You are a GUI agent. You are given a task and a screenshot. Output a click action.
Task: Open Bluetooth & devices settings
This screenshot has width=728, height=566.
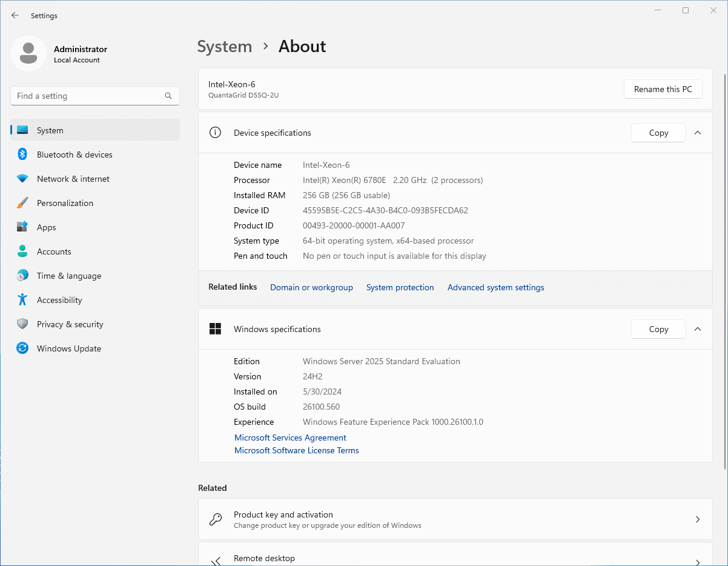point(95,155)
